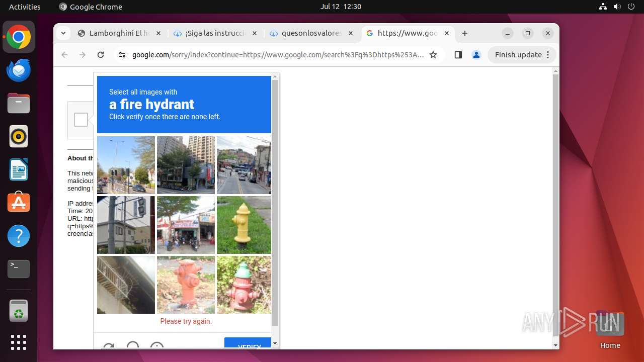Image resolution: width=644 pixels, height=362 pixels.
Task: Open Ubuntu Software store
Action: pos(19,203)
